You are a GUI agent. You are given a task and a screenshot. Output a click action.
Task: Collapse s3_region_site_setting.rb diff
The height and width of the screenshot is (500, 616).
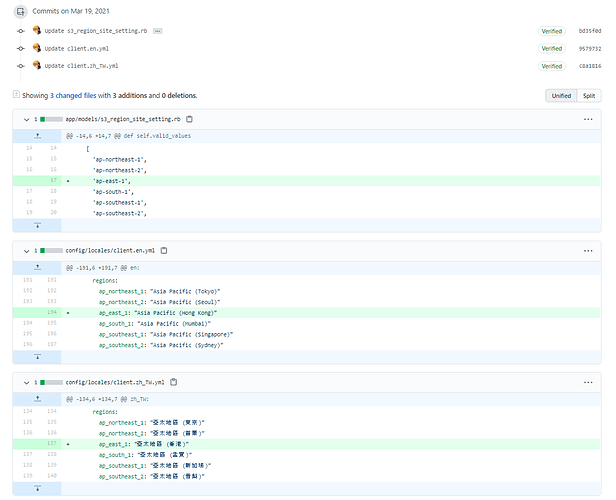[26, 119]
